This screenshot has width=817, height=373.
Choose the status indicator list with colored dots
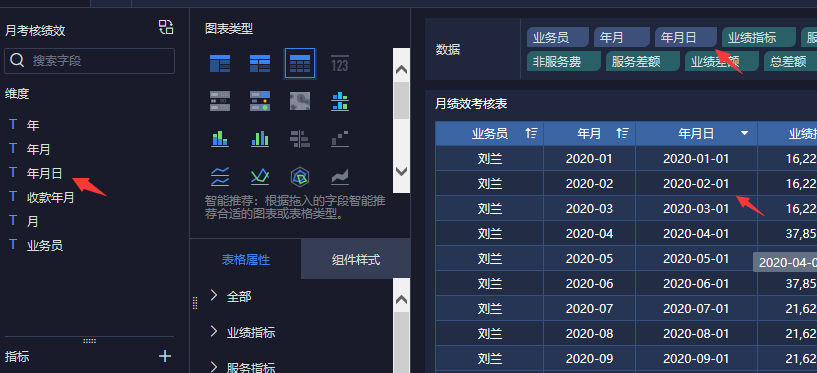pyautogui.click(x=260, y=101)
